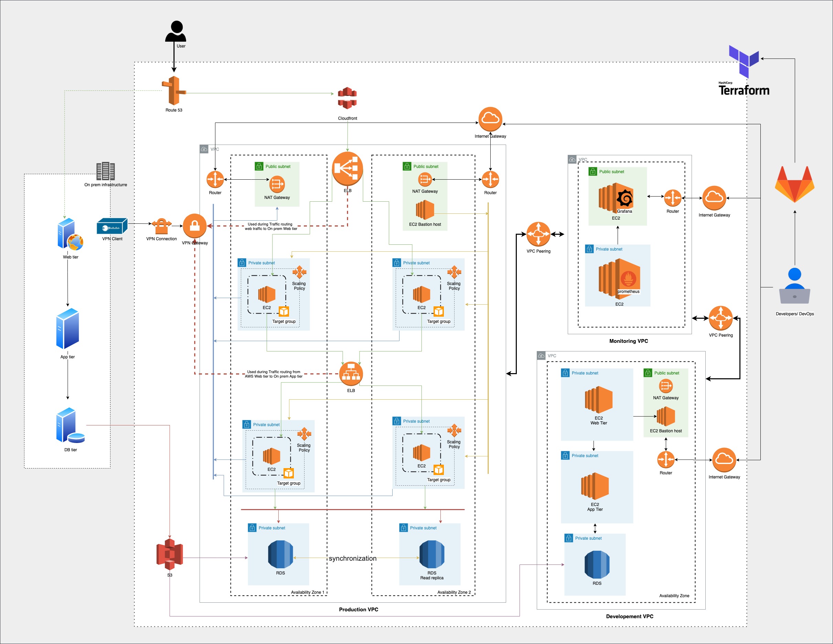
Task: Click the EC2 Web Tier icon
Action: click(x=598, y=400)
